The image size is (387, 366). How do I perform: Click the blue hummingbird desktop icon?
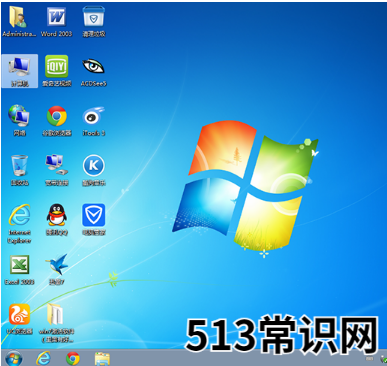(57, 269)
